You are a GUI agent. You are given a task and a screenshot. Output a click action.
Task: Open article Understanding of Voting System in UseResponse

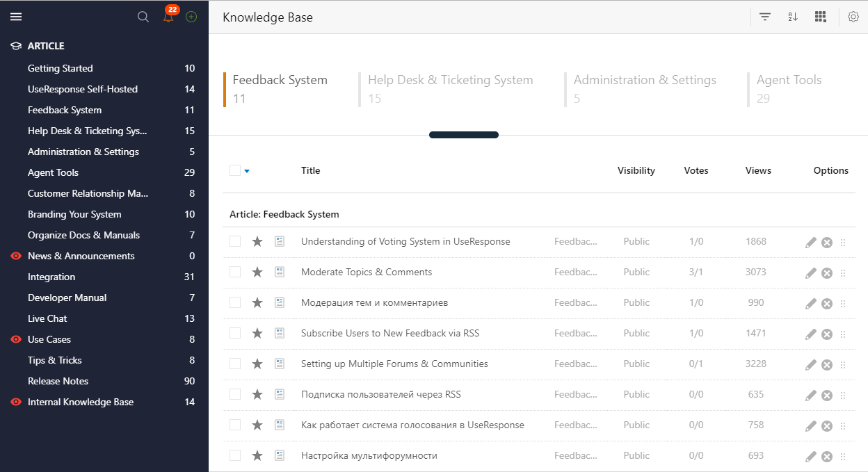click(405, 241)
